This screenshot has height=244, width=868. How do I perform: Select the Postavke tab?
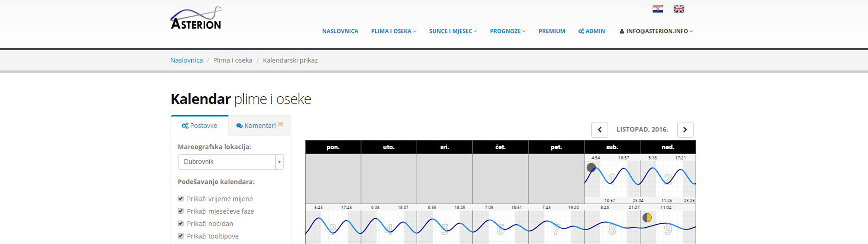pyautogui.click(x=199, y=126)
